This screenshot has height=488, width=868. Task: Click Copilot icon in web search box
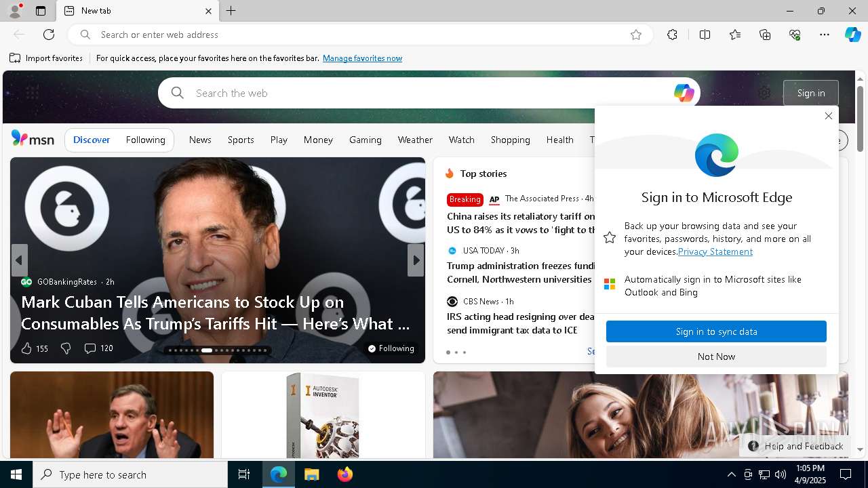pos(684,93)
